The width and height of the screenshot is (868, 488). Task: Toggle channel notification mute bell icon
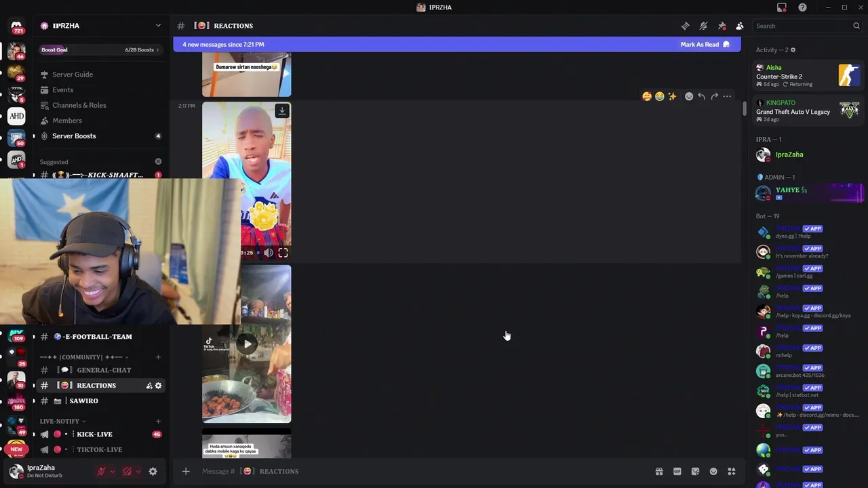tap(704, 26)
